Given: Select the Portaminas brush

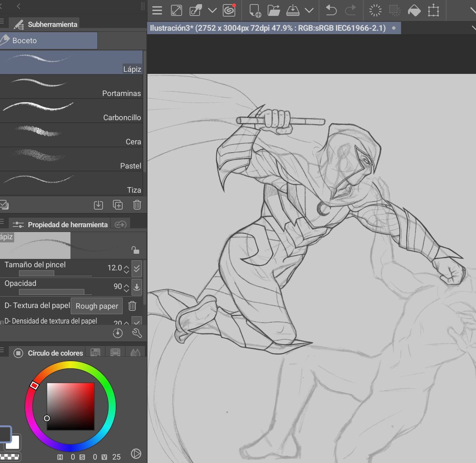Looking at the screenshot, I should coord(71,87).
